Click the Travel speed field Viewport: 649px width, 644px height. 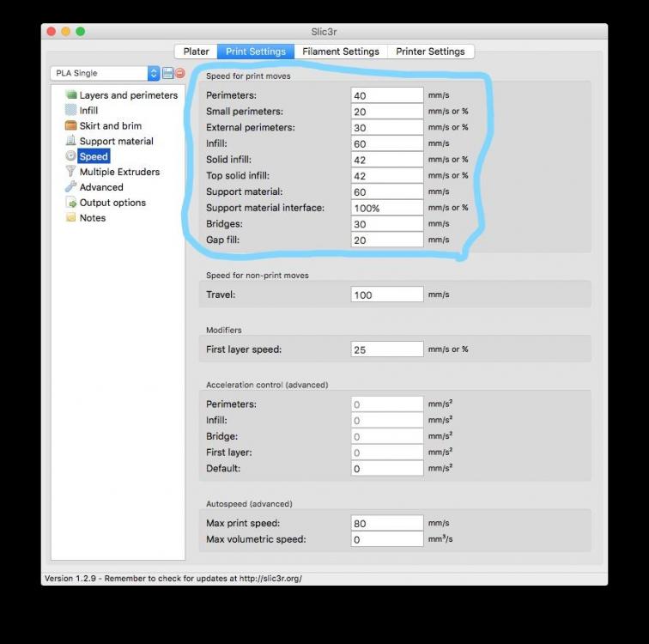click(x=387, y=295)
